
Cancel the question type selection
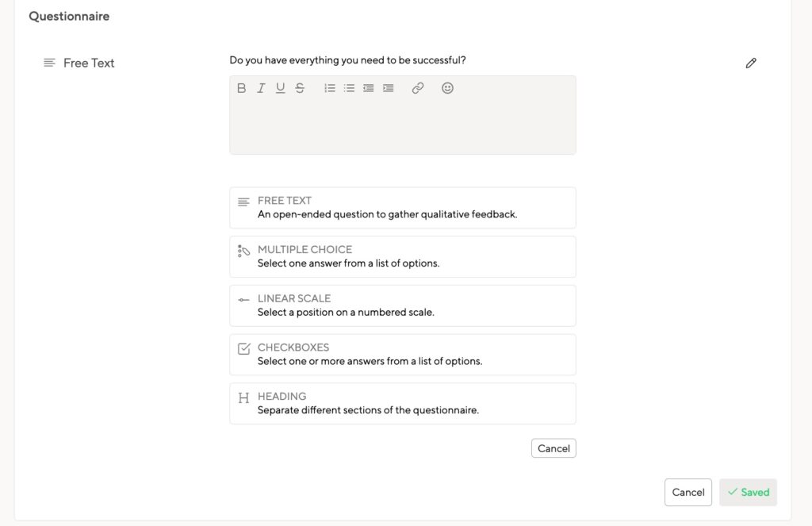pos(553,448)
